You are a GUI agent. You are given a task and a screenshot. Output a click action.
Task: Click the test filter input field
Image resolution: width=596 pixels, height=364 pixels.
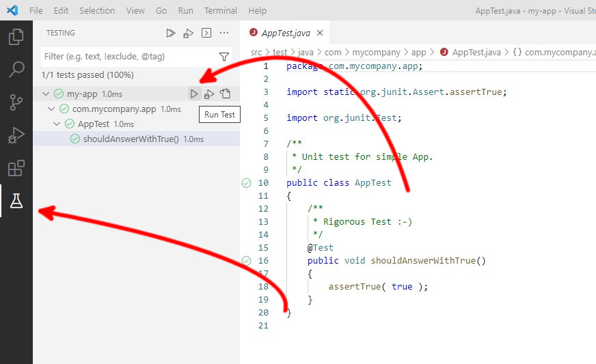click(126, 57)
